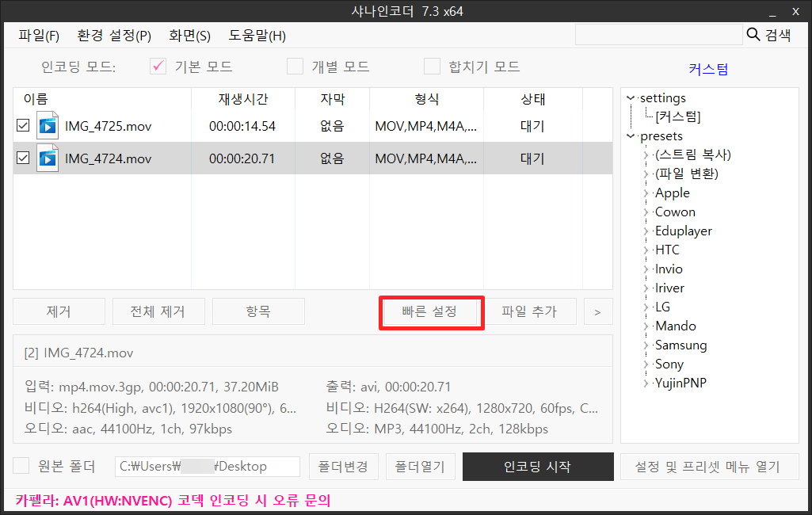Open the 파일(F) menu
Screen dimensions: 812x515
coord(39,36)
